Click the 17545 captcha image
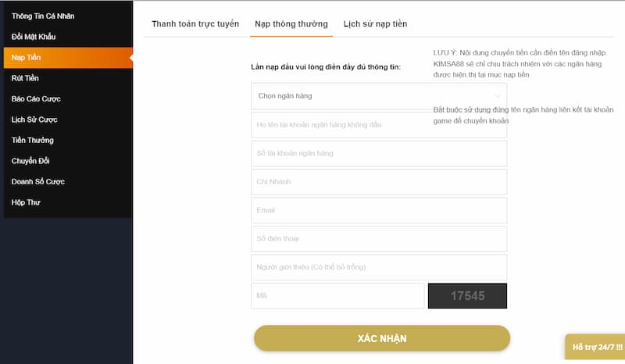Image resolution: width=625 pixels, height=364 pixels. 467,296
